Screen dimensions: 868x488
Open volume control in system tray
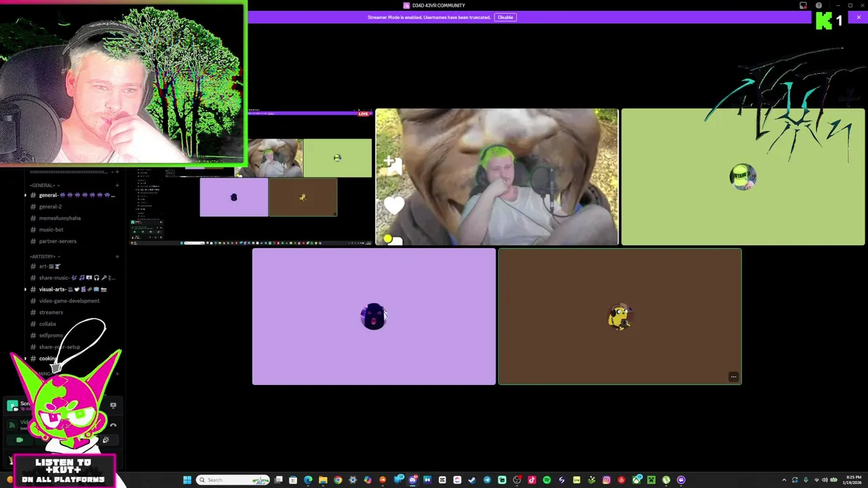click(825, 480)
